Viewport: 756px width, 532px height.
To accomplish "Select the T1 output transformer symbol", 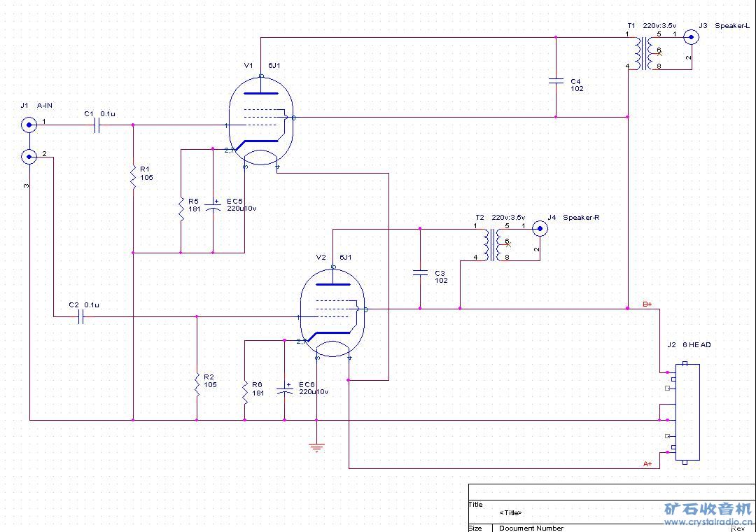I will [x=644, y=53].
